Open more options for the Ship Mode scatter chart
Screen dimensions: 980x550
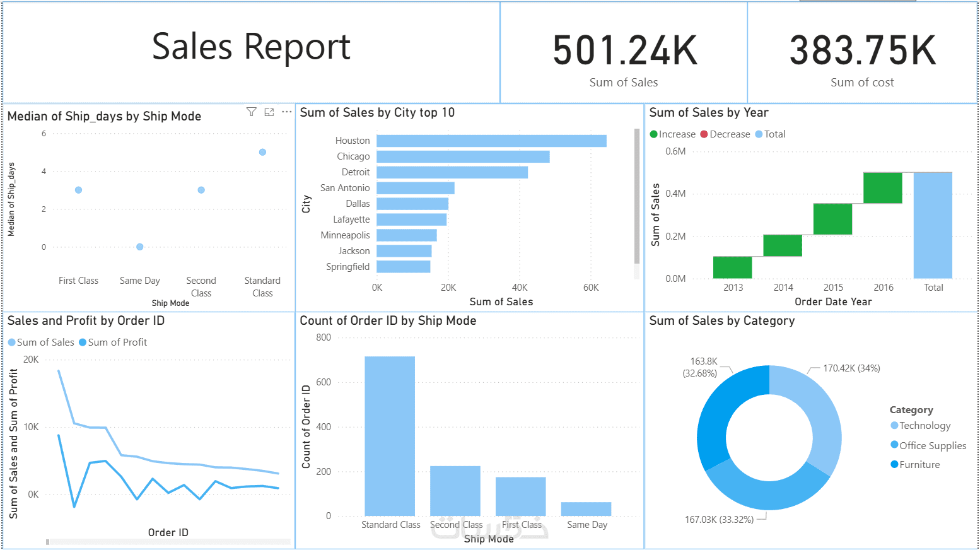286,112
